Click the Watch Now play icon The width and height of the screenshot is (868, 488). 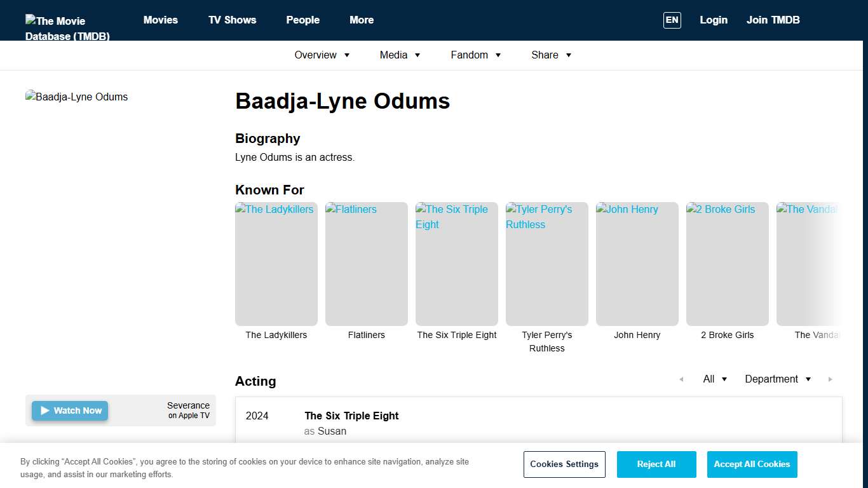(x=44, y=410)
